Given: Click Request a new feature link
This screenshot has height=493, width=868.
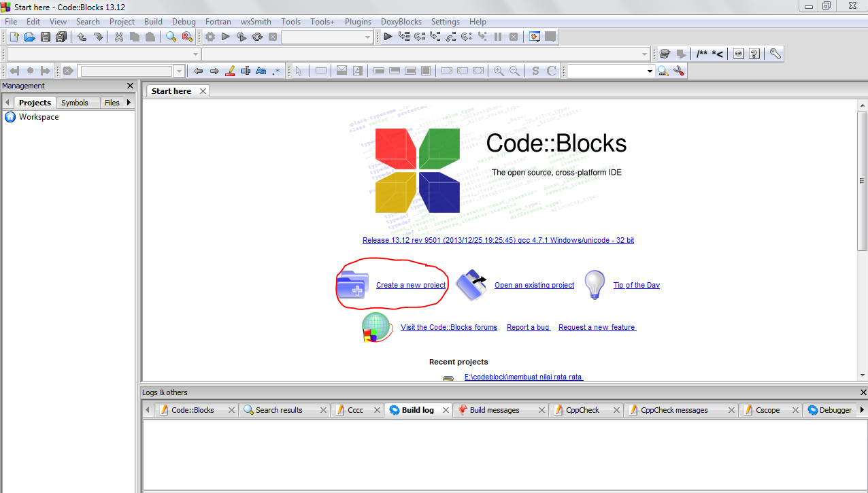Looking at the screenshot, I should click(597, 328).
